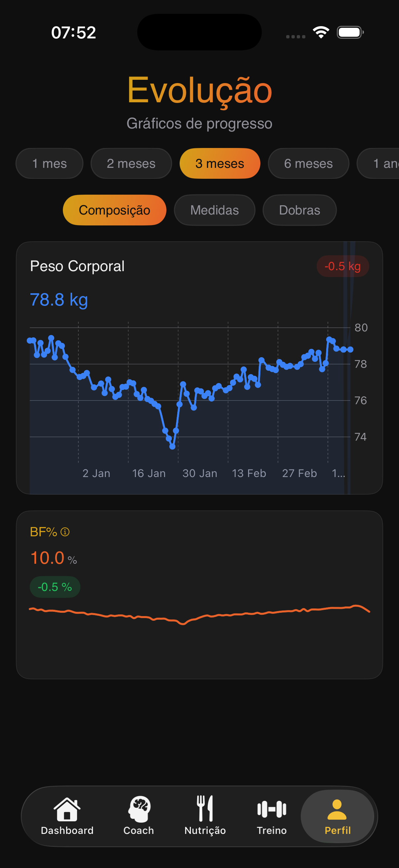Select the 2 meses time range
The width and height of the screenshot is (399, 868).
pyautogui.click(x=131, y=164)
